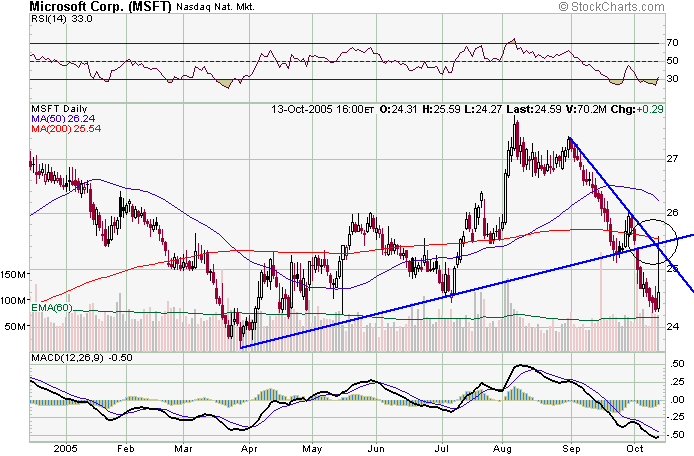This screenshot has height=456, width=694.
Task: Click the MSFT Daily label
Action: point(59,108)
